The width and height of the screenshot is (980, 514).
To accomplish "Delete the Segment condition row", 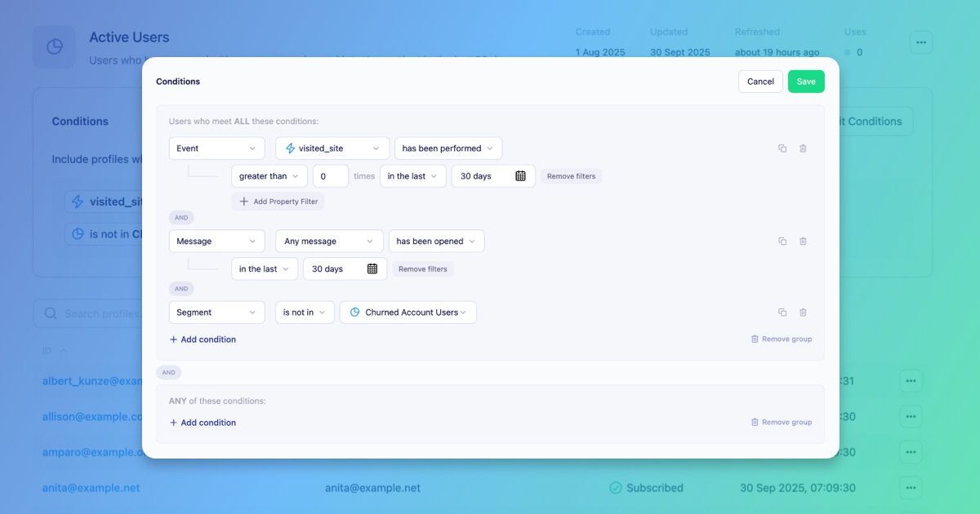I will (803, 312).
